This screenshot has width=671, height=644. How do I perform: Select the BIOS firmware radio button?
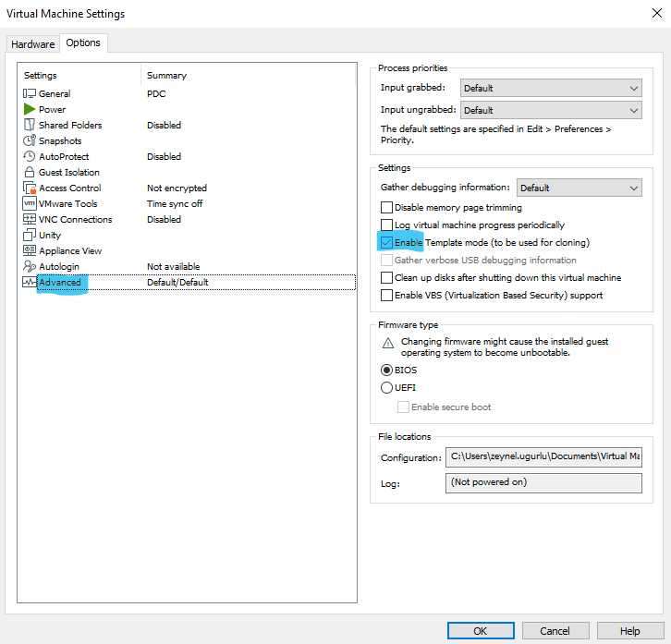386,371
